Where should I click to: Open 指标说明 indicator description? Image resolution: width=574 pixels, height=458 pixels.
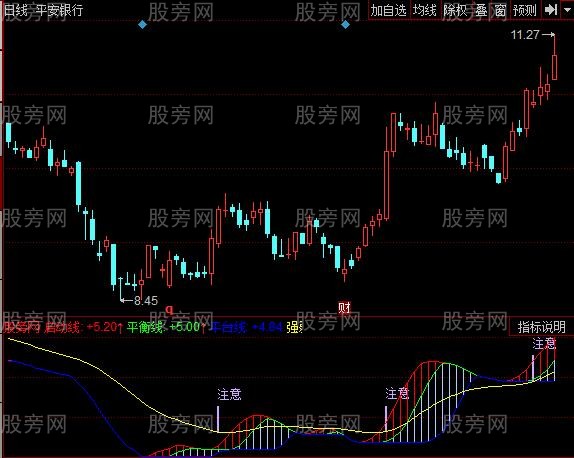coord(541,327)
